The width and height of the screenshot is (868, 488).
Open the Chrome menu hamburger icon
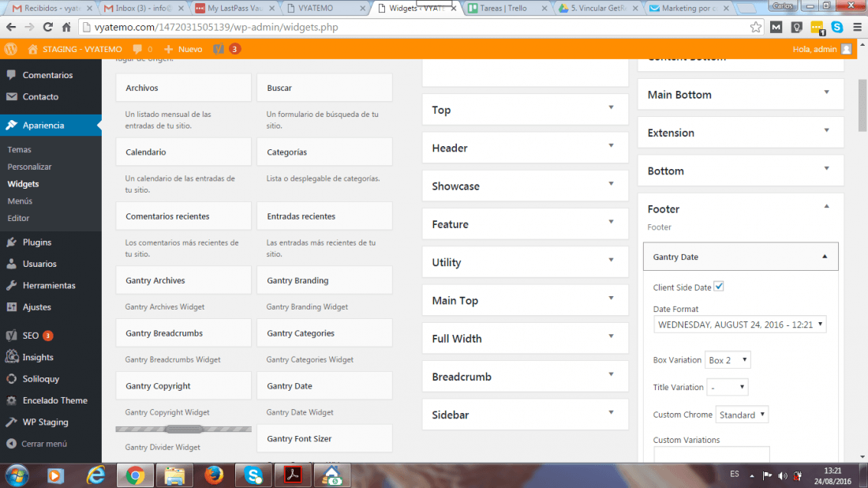(857, 27)
